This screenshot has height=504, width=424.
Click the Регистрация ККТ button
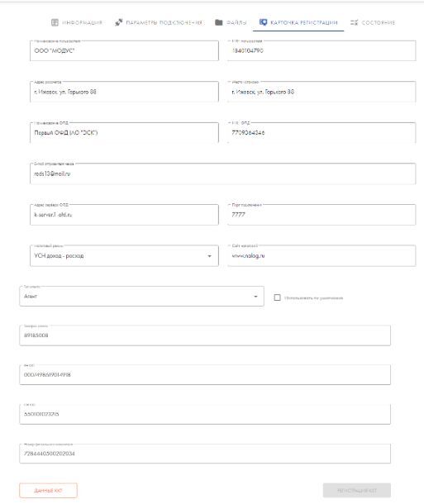(357, 491)
